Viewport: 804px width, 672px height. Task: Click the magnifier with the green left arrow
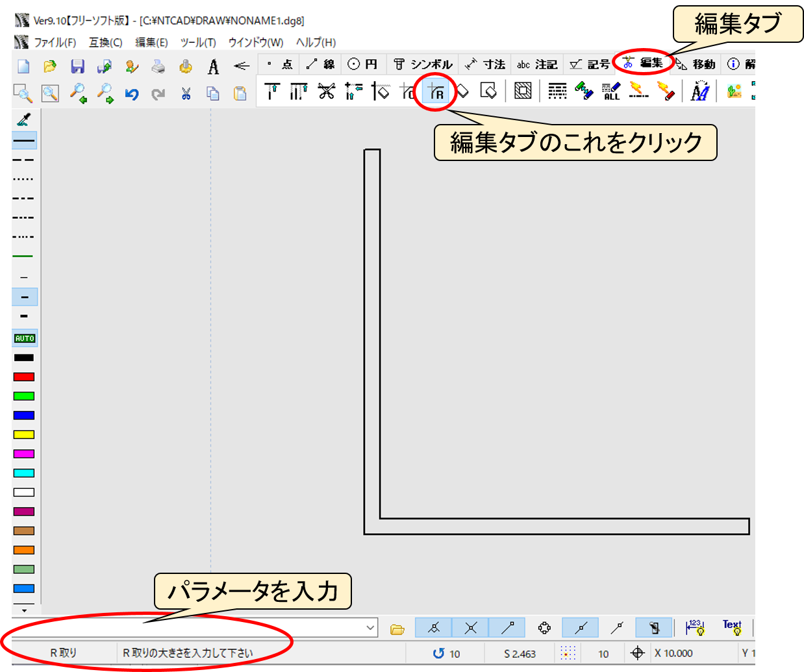click(78, 94)
